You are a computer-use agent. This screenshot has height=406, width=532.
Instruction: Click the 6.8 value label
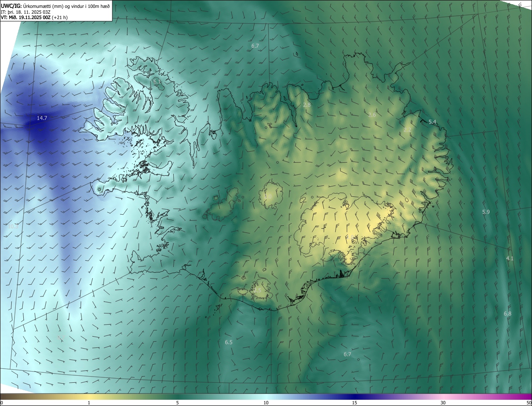(x=507, y=314)
